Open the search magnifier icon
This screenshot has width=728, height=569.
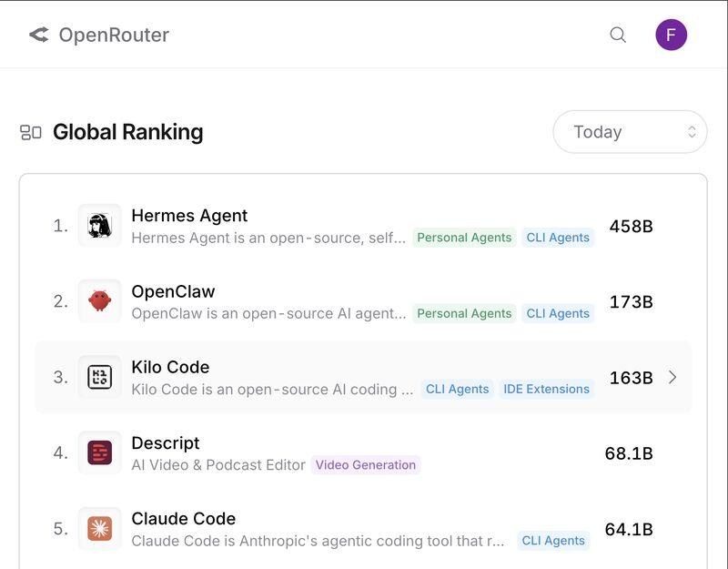coord(618,35)
